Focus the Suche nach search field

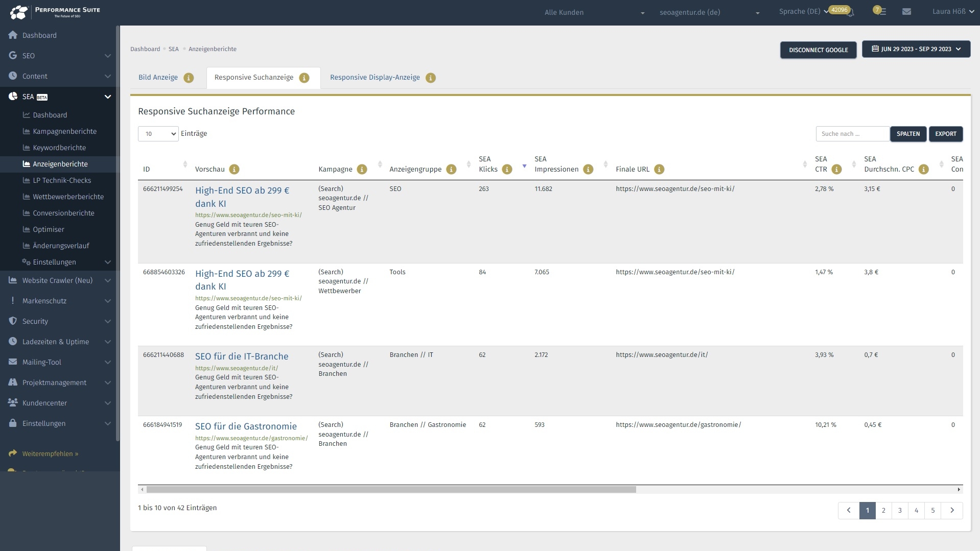click(x=852, y=134)
